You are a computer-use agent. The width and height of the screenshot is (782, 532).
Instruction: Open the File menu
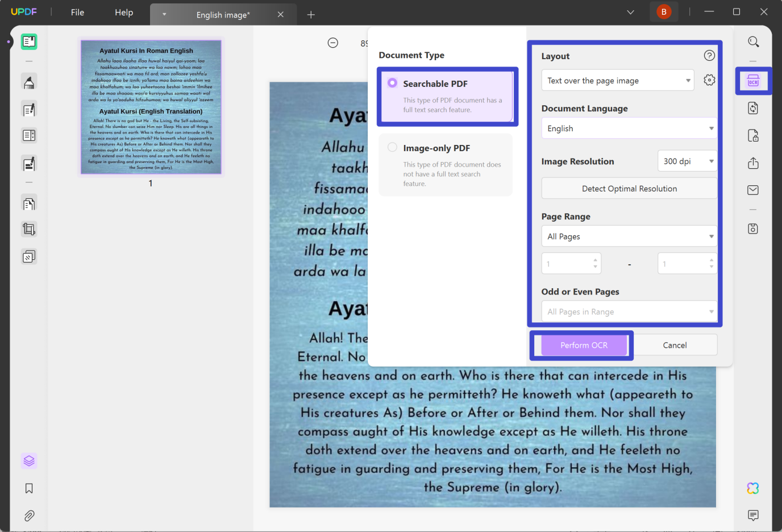click(77, 12)
